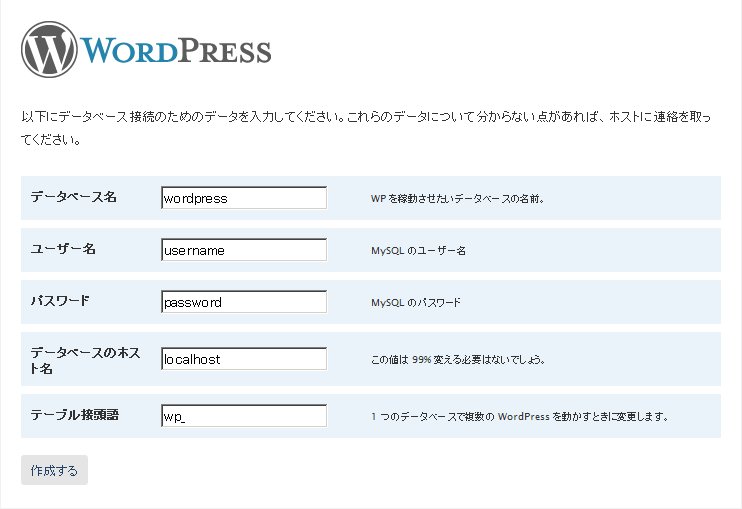The height and width of the screenshot is (509, 742).
Task: Click the データベース名 label
Action: [x=73, y=197]
